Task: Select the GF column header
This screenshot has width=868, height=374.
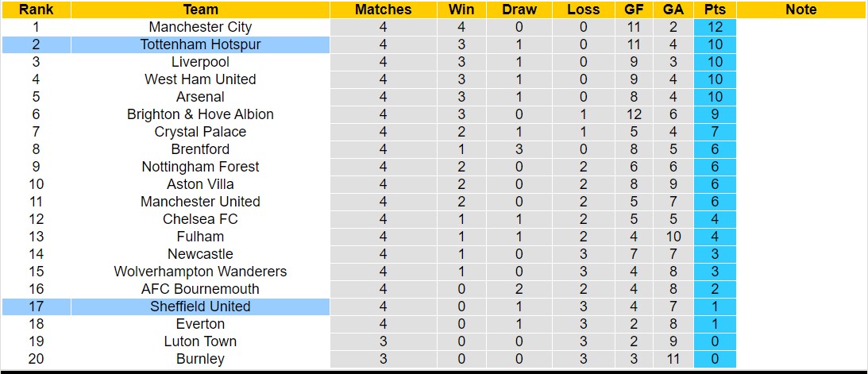Action: (633, 10)
